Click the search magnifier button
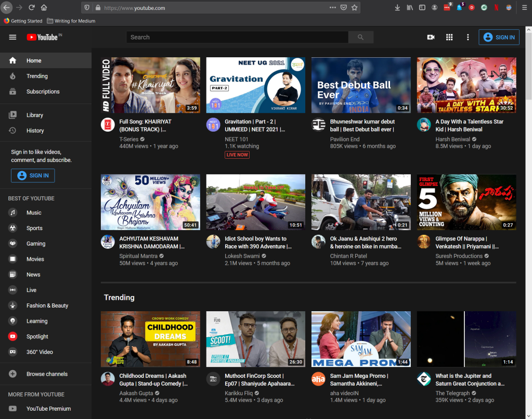 tap(361, 37)
